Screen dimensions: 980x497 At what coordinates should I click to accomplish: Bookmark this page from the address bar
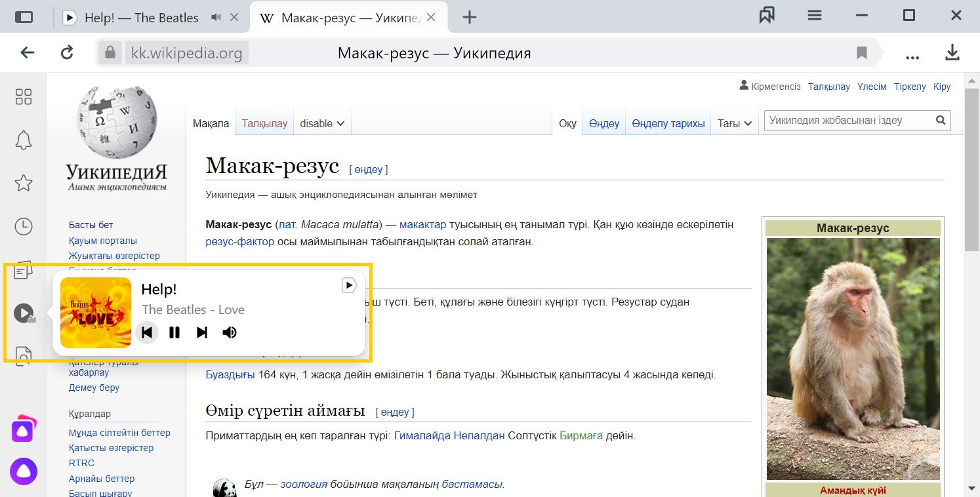click(862, 53)
